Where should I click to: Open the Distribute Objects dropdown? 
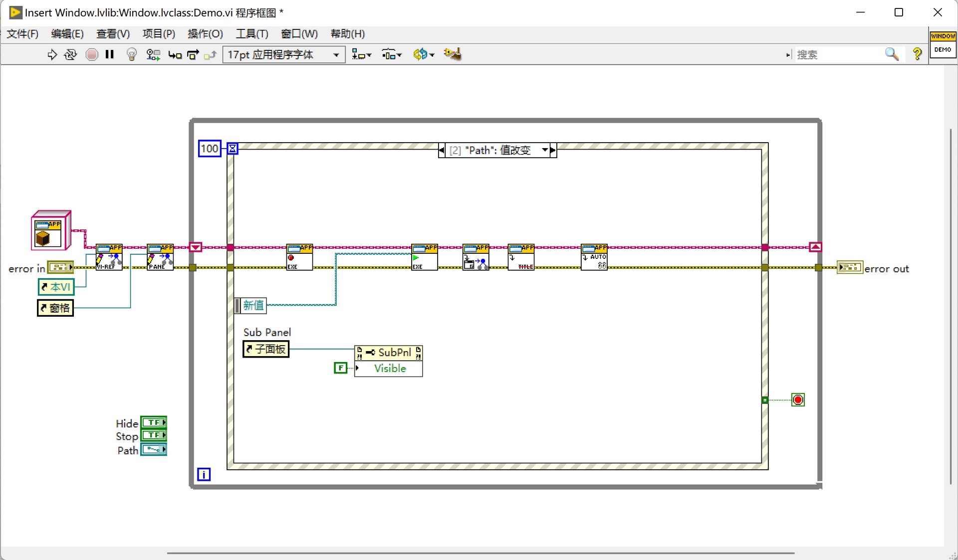click(391, 54)
